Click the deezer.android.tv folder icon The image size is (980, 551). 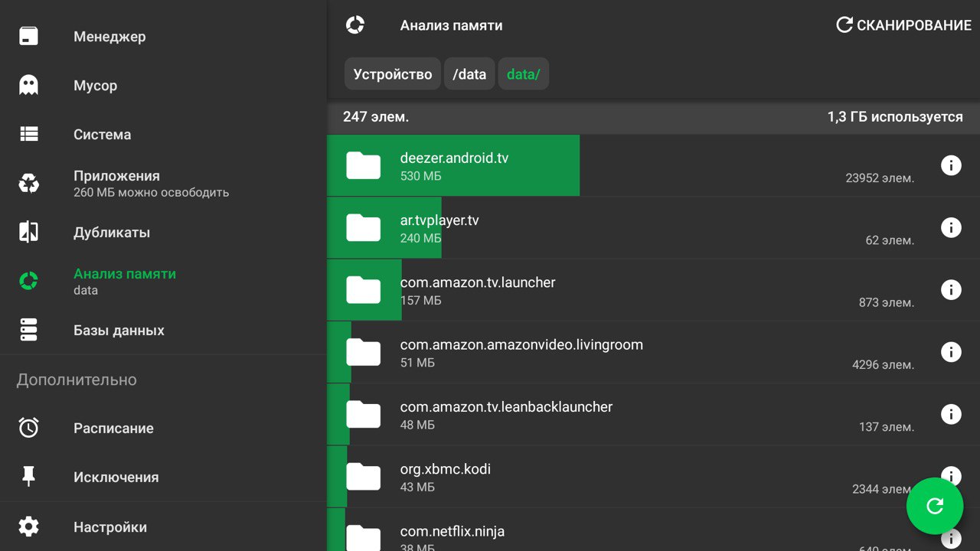coord(363,165)
